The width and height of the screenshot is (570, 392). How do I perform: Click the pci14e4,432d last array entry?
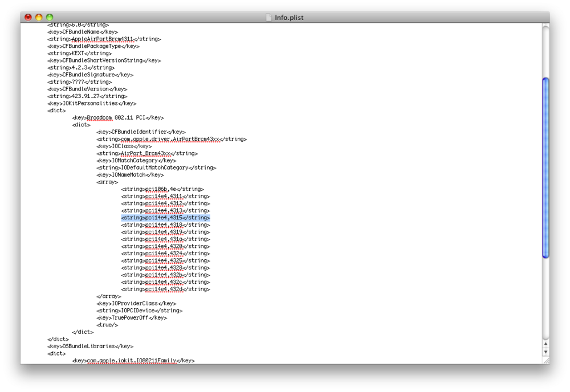(165, 289)
